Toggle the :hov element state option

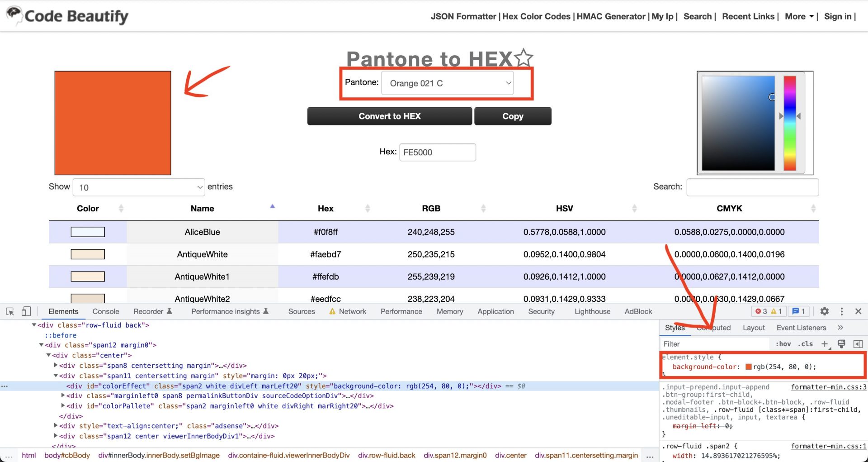coord(783,344)
